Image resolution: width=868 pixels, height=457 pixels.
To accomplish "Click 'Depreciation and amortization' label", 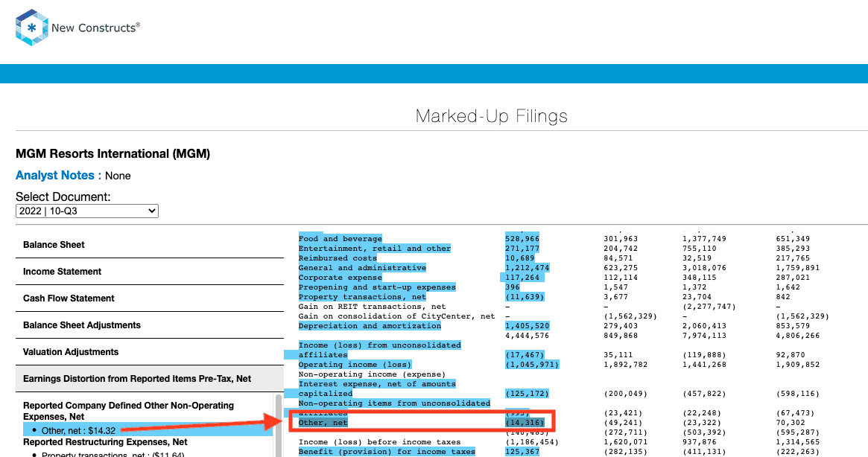I will point(370,326).
